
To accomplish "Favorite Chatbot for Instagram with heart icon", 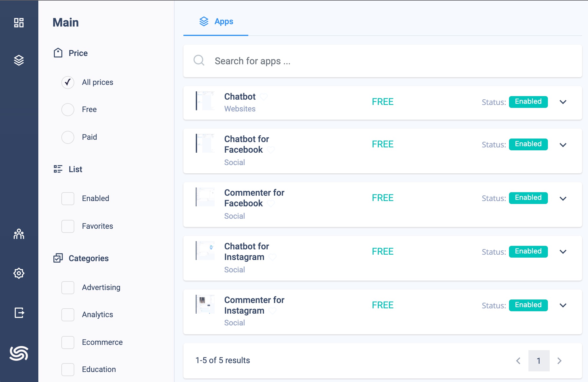I will [x=272, y=257].
